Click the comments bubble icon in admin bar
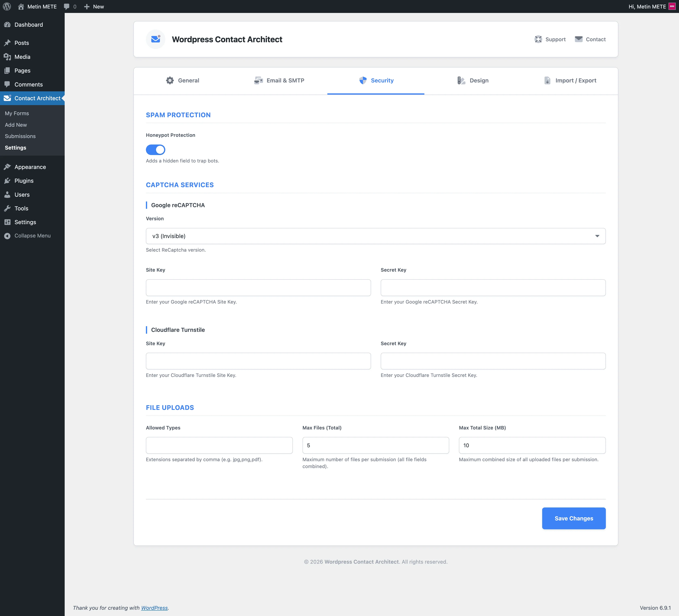This screenshot has width=679, height=616. (x=67, y=6)
